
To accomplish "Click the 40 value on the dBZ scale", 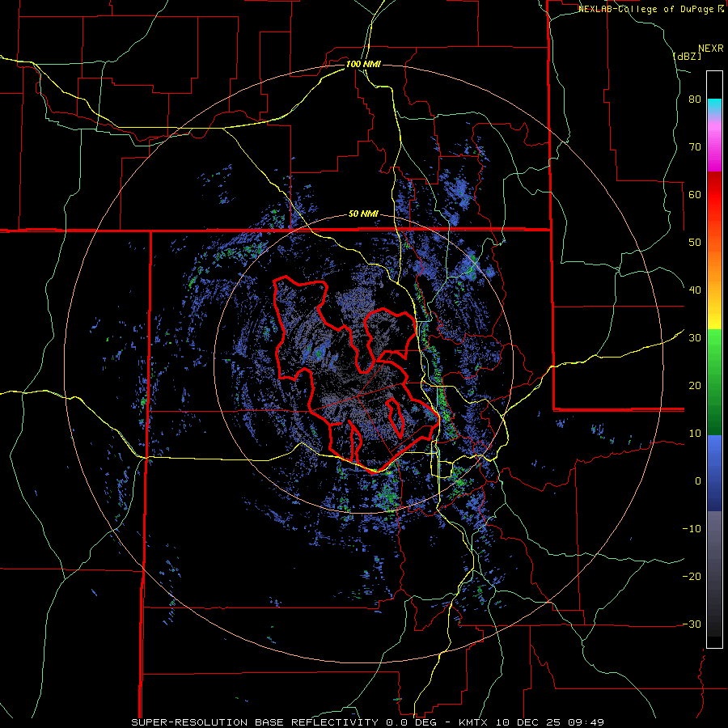I will [x=695, y=290].
